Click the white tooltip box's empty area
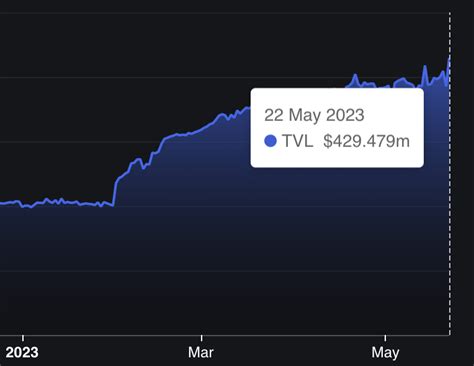The width and height of the screenshot is (474, 366). tap(337, 158)
